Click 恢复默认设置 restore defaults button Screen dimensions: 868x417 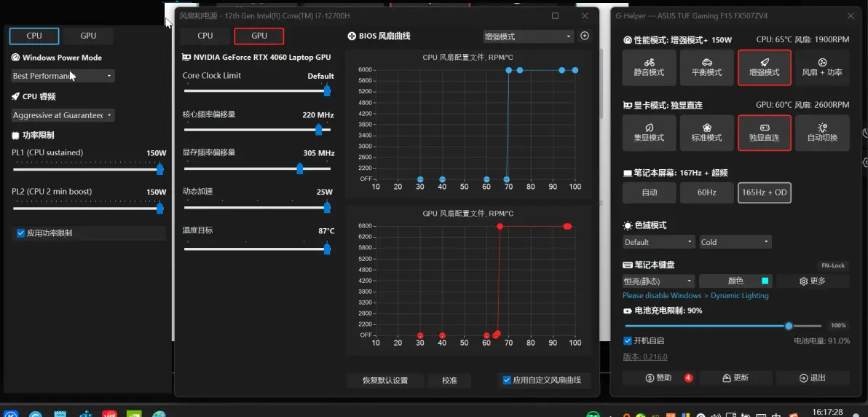385,381
